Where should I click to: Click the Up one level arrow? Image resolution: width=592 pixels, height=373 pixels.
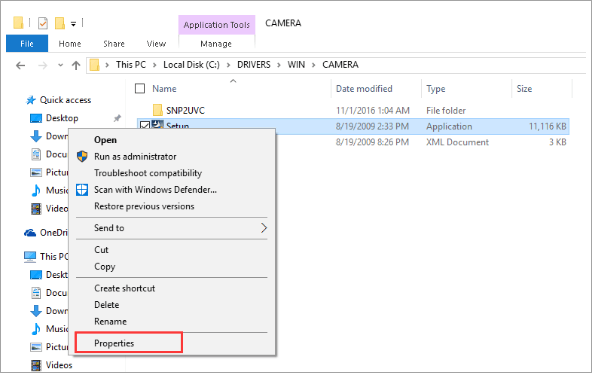pos(76,66)
